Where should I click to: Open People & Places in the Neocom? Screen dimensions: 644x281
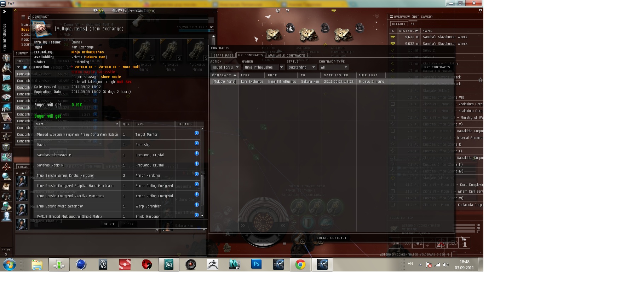pyautogui.click(x=6, y=68)
